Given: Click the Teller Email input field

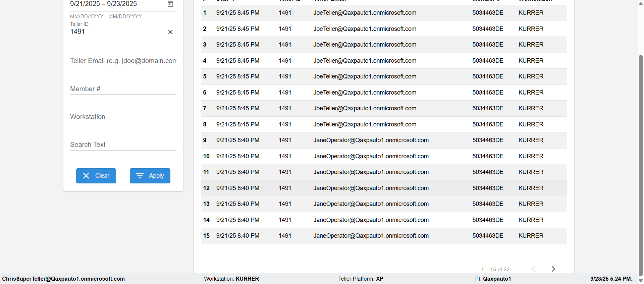Looking at the screenshot, I should pos(123,61).
